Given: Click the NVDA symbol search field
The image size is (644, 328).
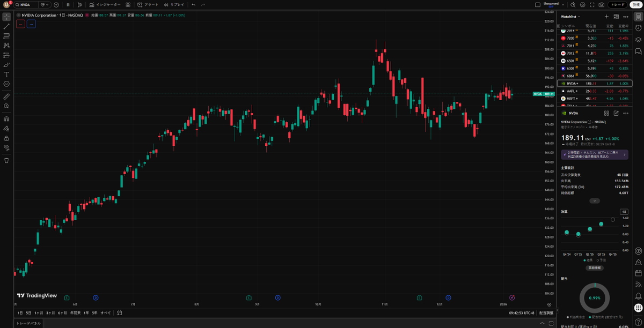Looking at the screenshot, I should click(24, 4).
